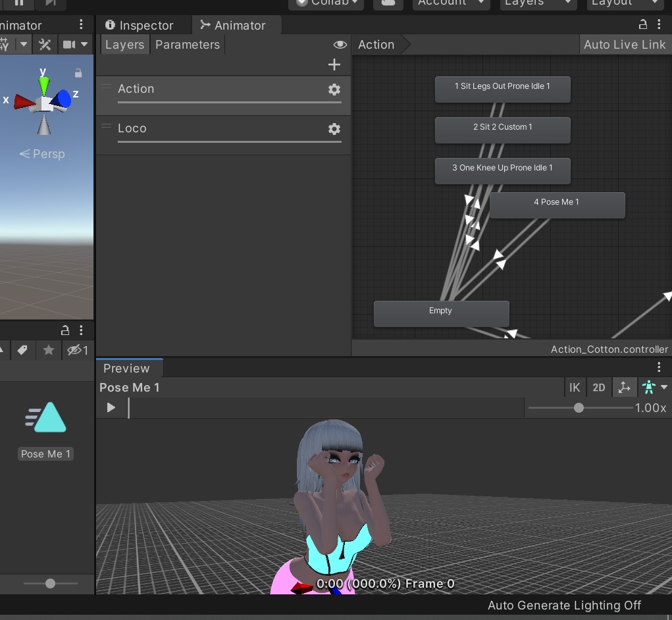
Task: Select the 4 Pose Me 1 state node
Action: pyautogui.click(x=557, y=205)
